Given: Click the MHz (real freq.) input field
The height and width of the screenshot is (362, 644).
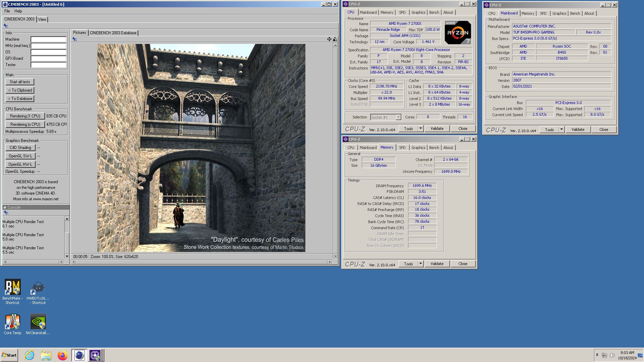Looking at the screenshot, I should pyautogui.click(x=48, y=46).
